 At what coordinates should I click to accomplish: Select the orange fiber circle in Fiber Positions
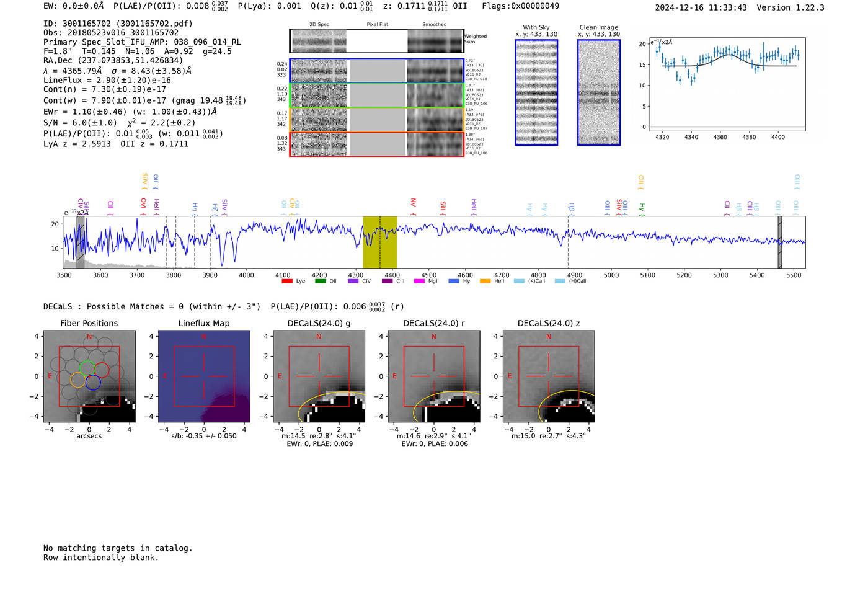click(x=78, y=380)
